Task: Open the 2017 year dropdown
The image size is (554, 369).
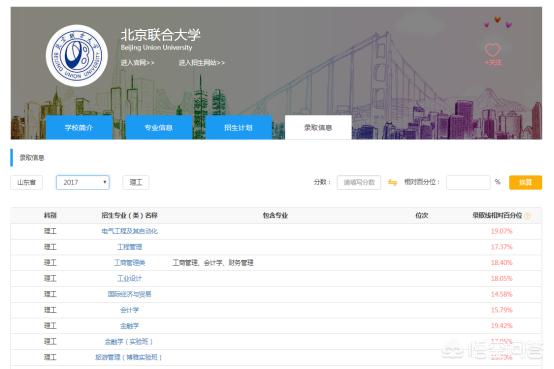Action: (83, 182)
